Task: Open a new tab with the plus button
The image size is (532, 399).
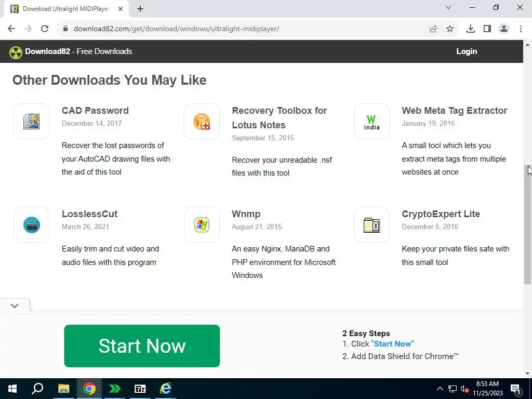Action: tap(140, 9)
